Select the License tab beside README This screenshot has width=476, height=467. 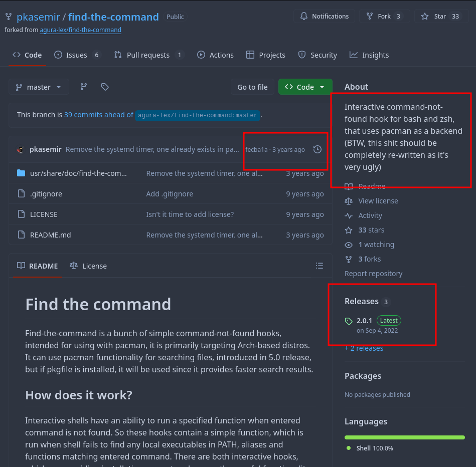pyautogui.click(x=88, y=266)
